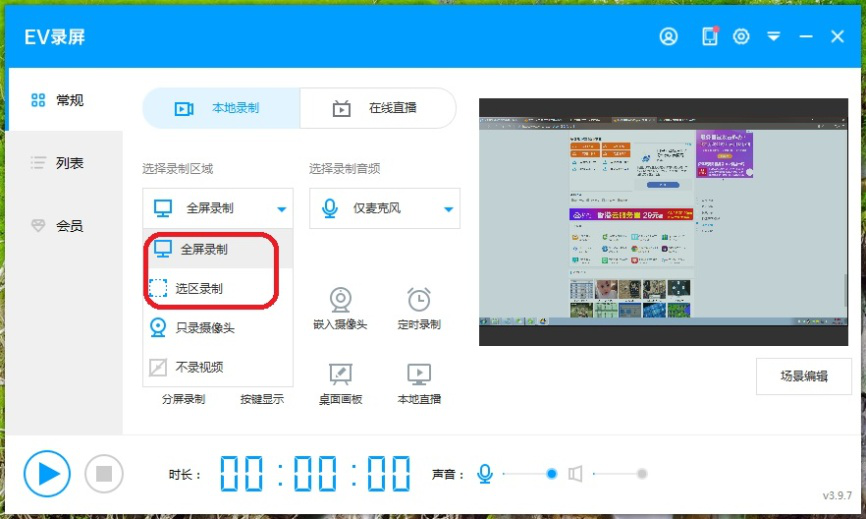Adjust the speaker volume slider
The image size is (866, 519).
pyautogui.click(x=619, y=474)
